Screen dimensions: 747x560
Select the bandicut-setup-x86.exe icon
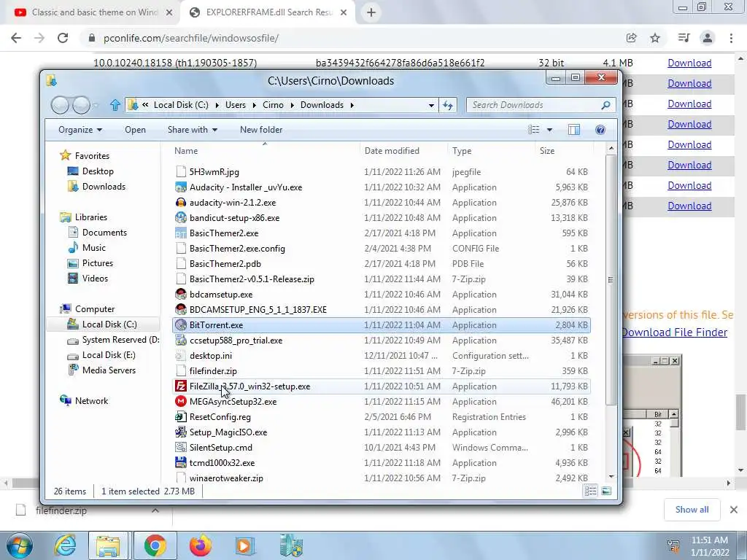click(181, 217)
